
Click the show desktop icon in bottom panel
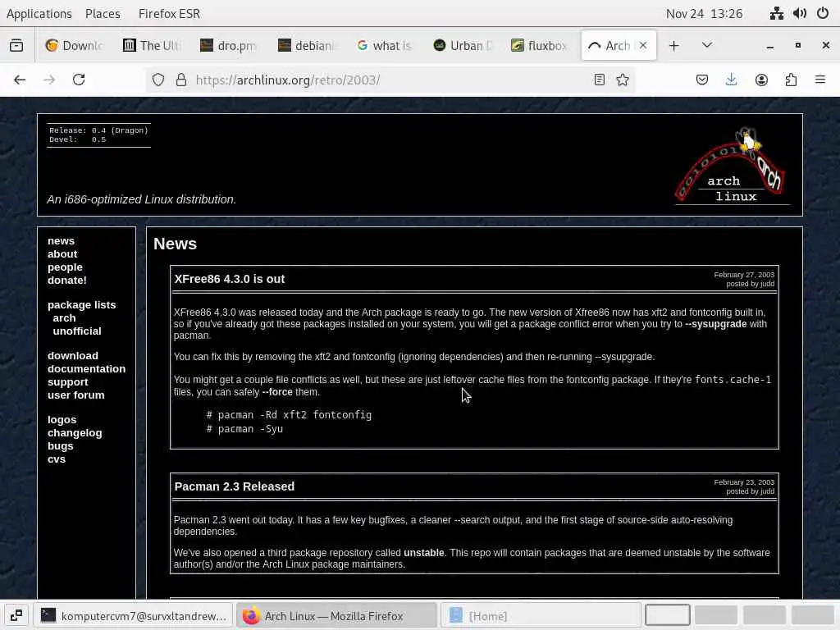click(x=16, y=615)
